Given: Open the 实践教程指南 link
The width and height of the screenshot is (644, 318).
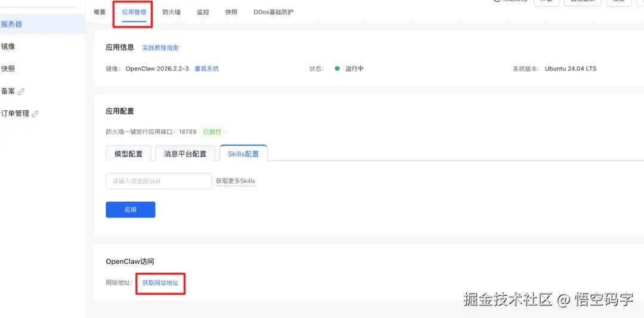Looking at the screenshot, I should tap(160, 48).
